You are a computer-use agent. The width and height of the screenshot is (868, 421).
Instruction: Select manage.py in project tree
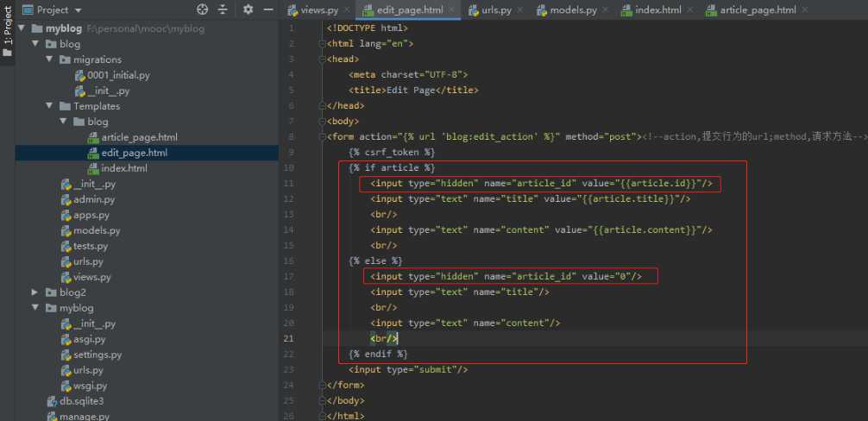point(85,417)
